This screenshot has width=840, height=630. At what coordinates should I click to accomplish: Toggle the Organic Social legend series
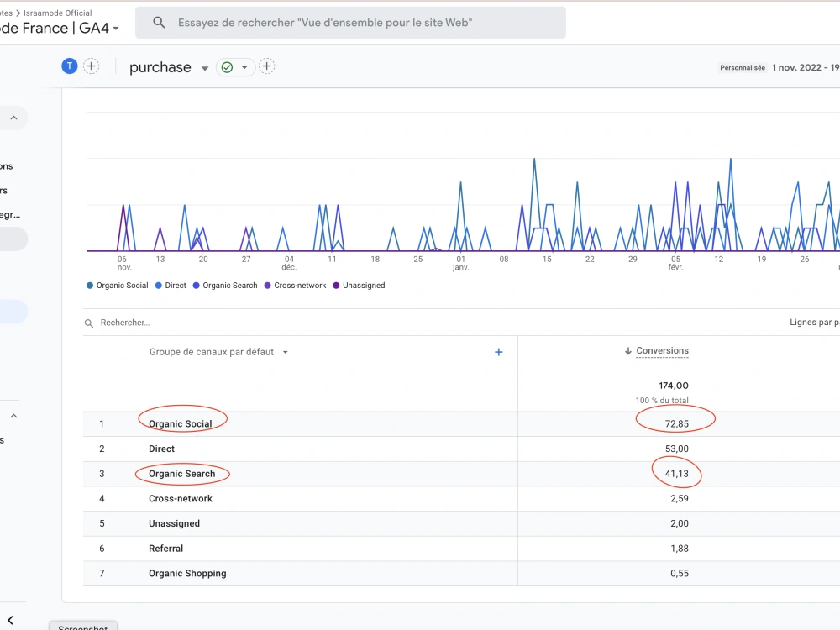pos(118,286)
